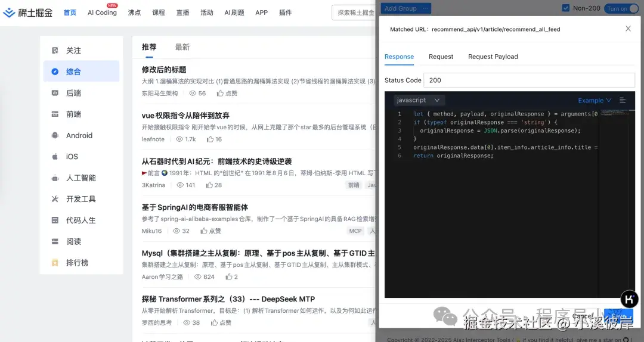Click the 探索稀土掘金 search box

point(354,13)
